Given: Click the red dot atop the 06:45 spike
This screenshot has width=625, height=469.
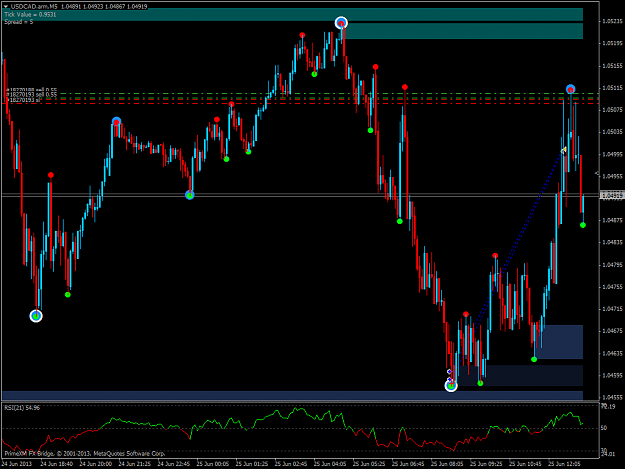Looking at the screenshot, I should [x=405, y=87].
